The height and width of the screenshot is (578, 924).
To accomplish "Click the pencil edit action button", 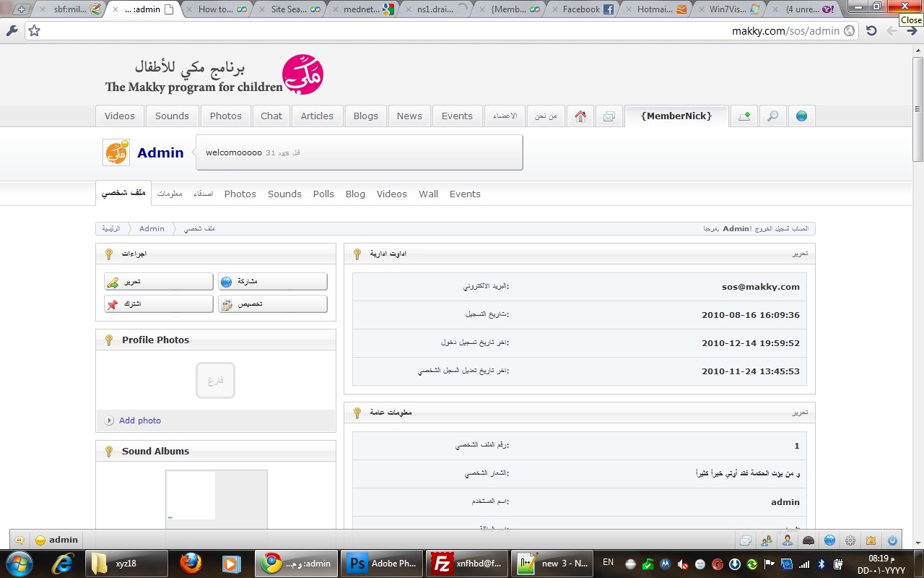I will pyautogui.click(x=159, y=282).
